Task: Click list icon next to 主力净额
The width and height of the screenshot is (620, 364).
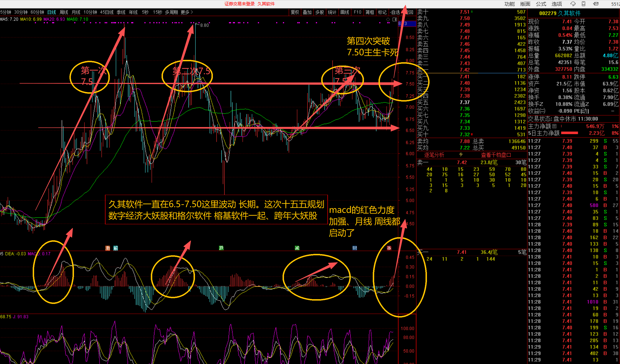Action: (x=554, y=126)
